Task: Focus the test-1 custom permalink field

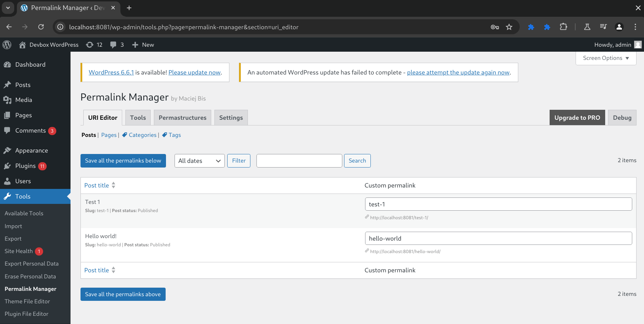Action: 498,204
